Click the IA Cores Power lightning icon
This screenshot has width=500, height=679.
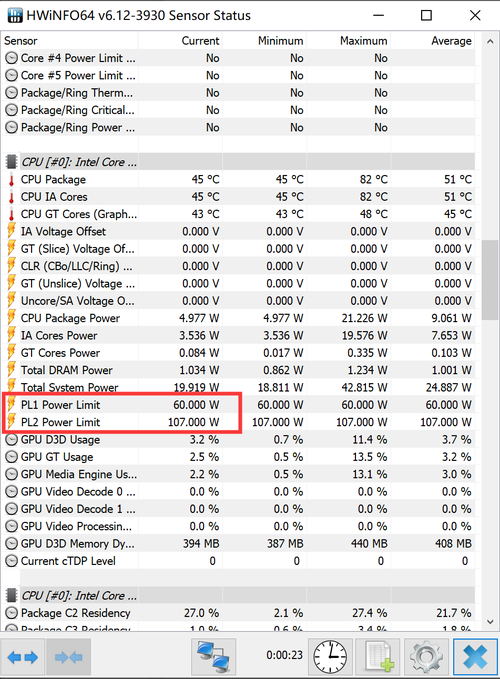[11, 335]
